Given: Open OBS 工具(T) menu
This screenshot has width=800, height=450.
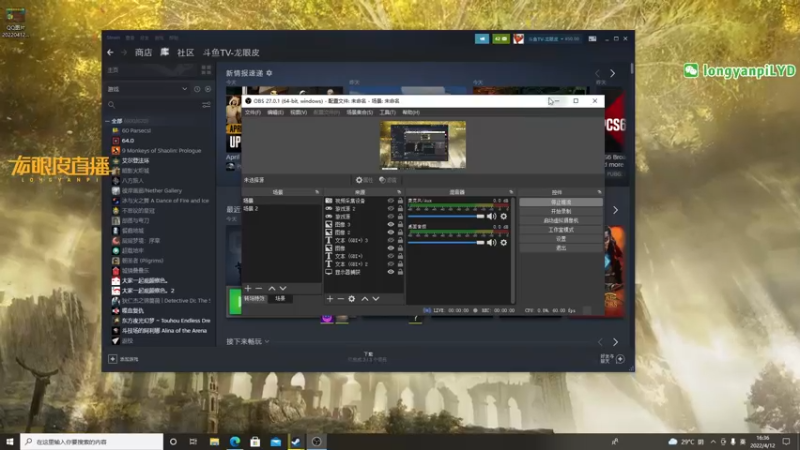Looking at the screenshot, I should [x=387, y=112].
